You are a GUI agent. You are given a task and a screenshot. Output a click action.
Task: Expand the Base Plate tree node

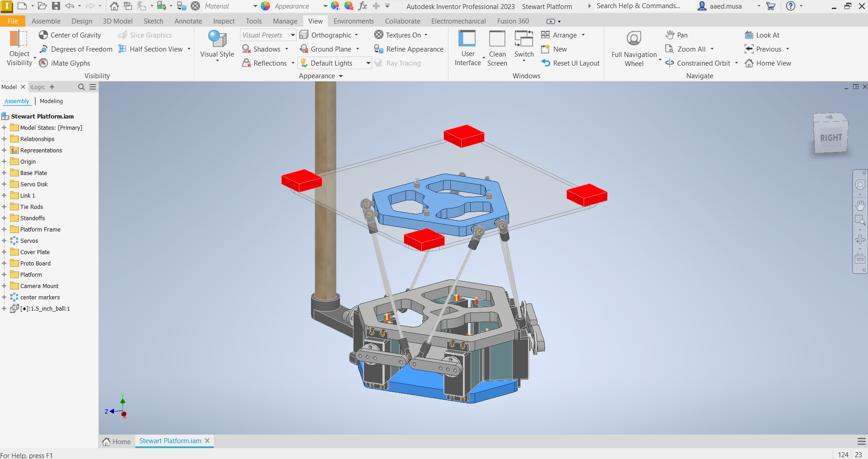point(4,173)
